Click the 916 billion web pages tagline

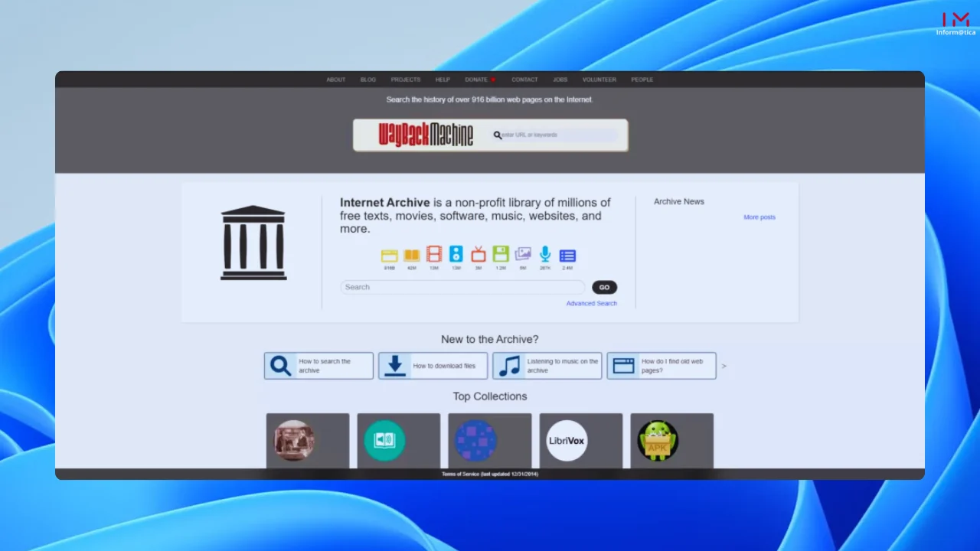tap(490, 99)
